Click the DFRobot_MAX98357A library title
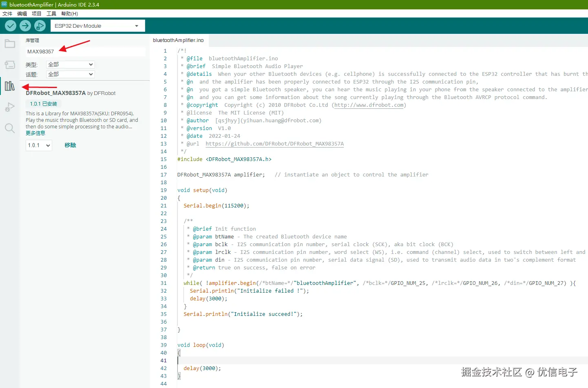Viewport: 588px width, 388px height. [56, 93]
